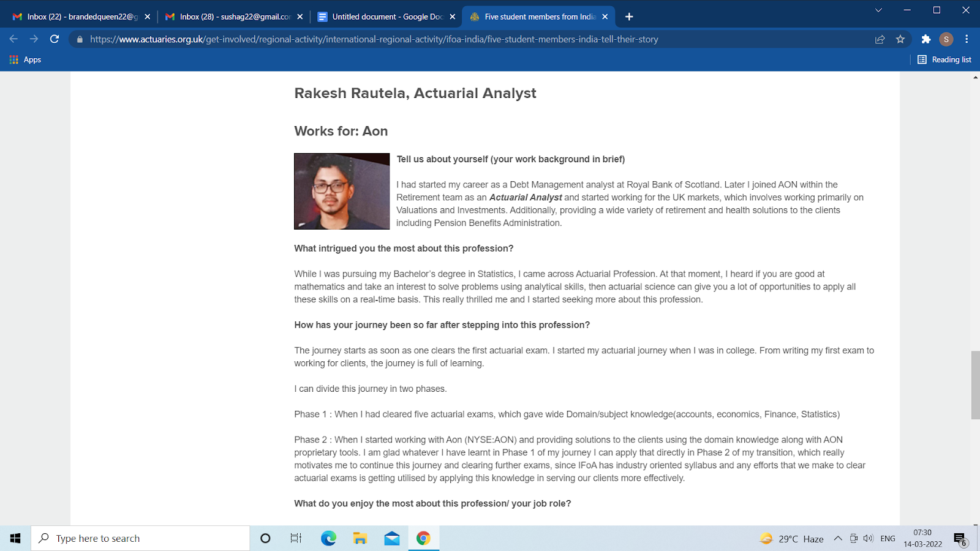Reload the actuaries.org.uk page
Image resolution: width=980 pixels, height=551 pixels.
(x=55, y=39)
